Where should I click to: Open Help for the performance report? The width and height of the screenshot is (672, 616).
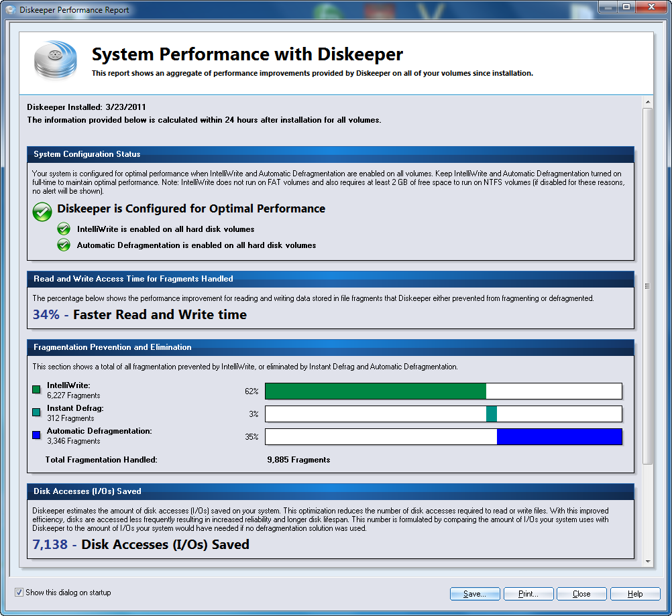[x=635, y=594]
